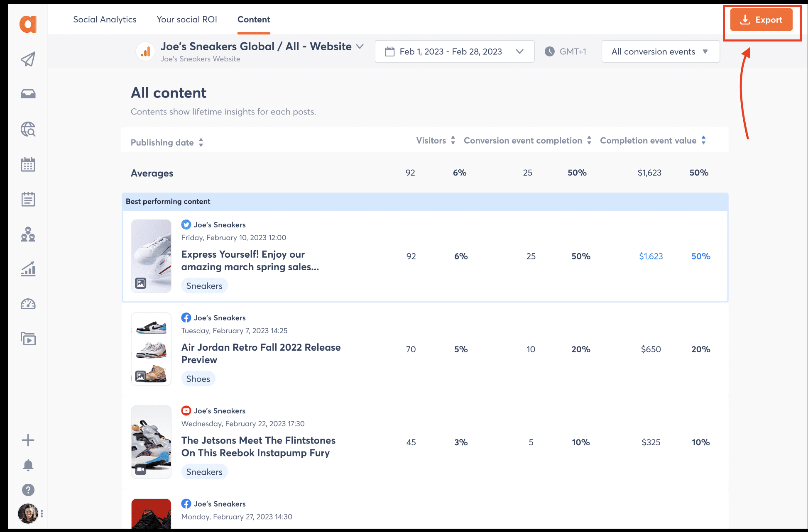
Task: Open the help question mark icon
Action: click(x=28, y=490)
